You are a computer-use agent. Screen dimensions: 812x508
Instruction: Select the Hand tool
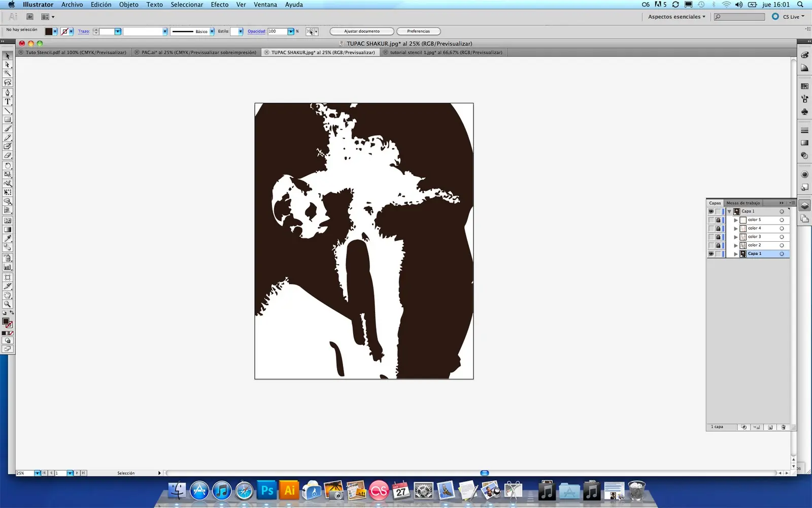(8, 295)
